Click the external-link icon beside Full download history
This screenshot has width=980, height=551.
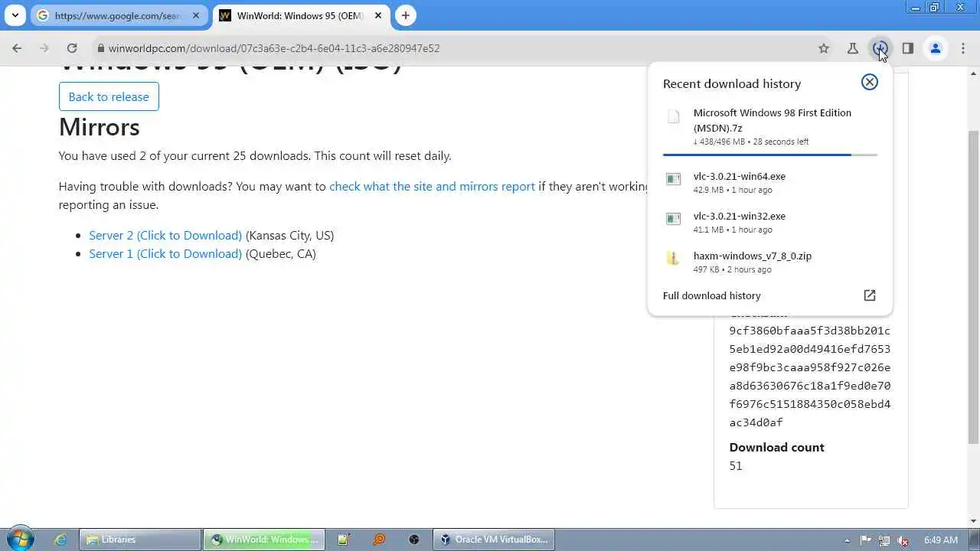point(870,295)
